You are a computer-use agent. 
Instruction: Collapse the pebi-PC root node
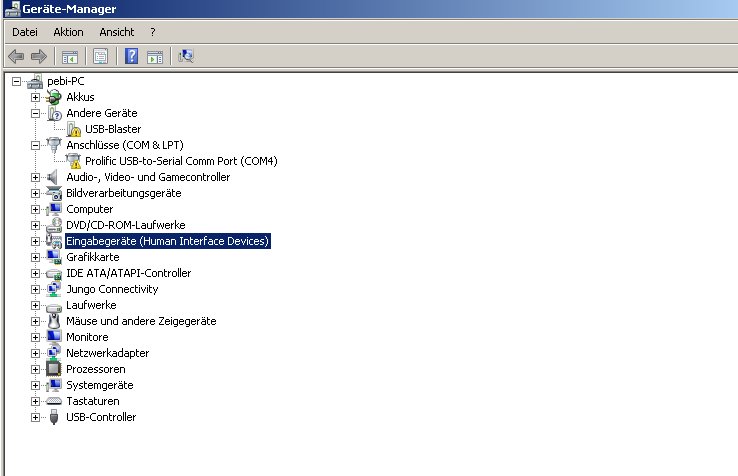[x=16, y=81]
